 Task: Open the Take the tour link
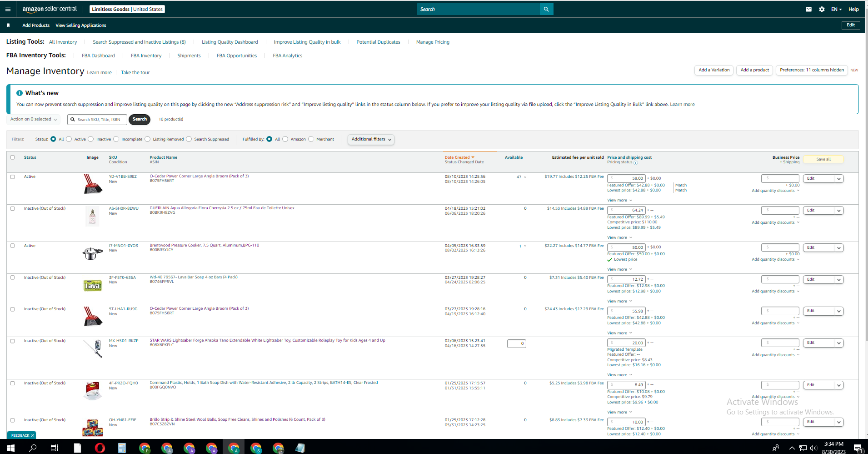[135, 73]
